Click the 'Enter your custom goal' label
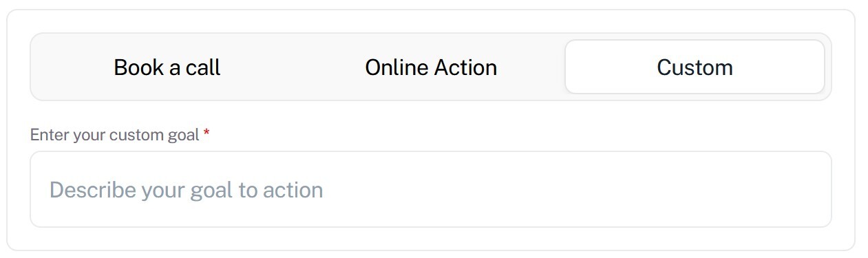 [114, 135]
